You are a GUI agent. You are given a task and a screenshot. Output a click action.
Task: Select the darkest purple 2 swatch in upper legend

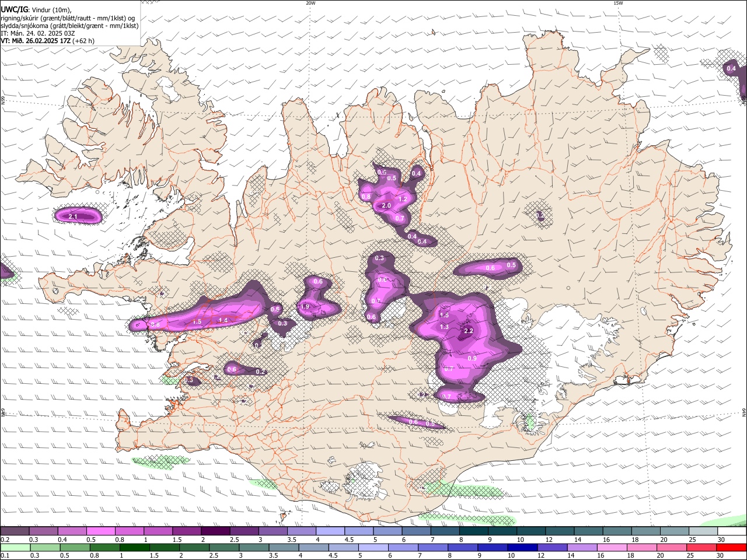tap(215, 531)
